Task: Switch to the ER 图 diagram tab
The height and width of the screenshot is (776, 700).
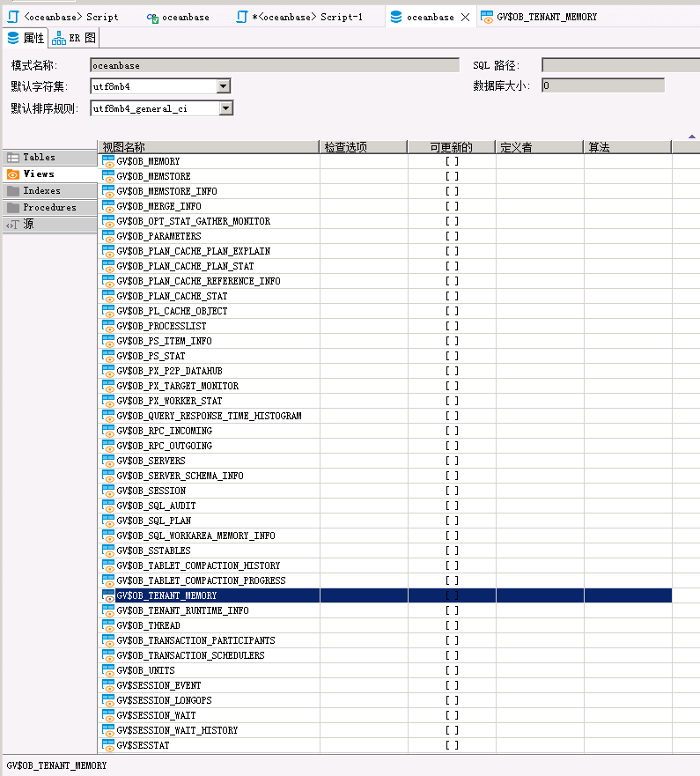Action: (x=74, y=38)
